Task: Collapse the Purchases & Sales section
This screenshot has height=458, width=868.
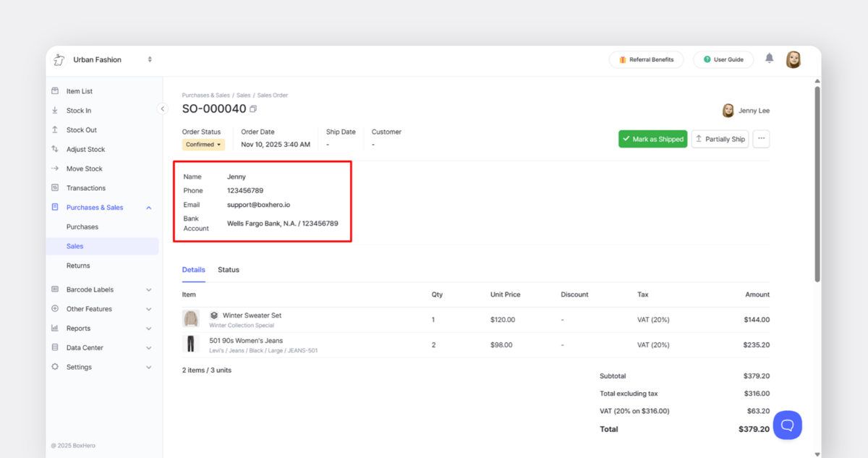Action: (148, 207)
